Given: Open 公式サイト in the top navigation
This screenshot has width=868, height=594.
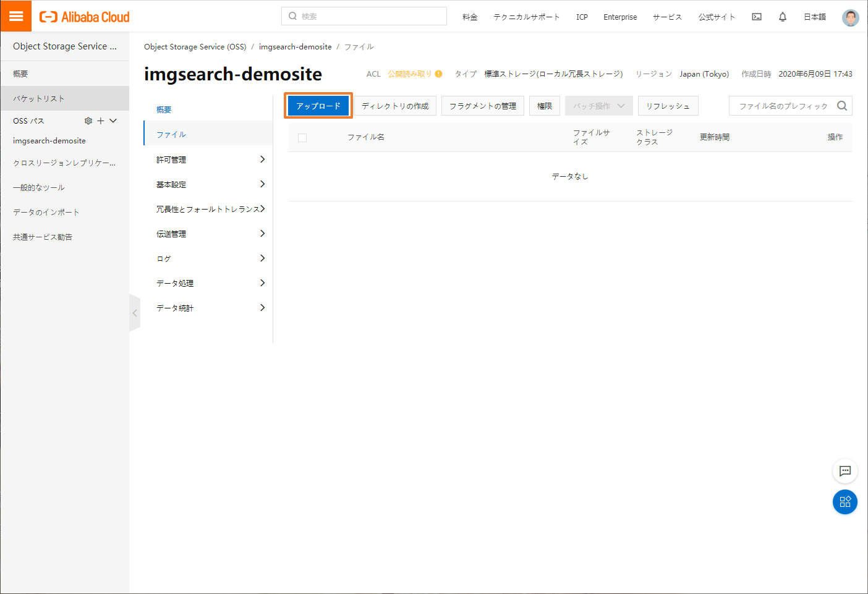Looking at the screenshot, I should coord(717,17).
